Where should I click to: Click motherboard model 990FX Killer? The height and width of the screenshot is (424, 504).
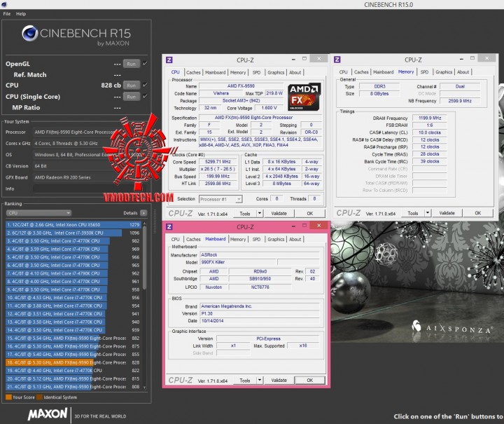point(238,262)
